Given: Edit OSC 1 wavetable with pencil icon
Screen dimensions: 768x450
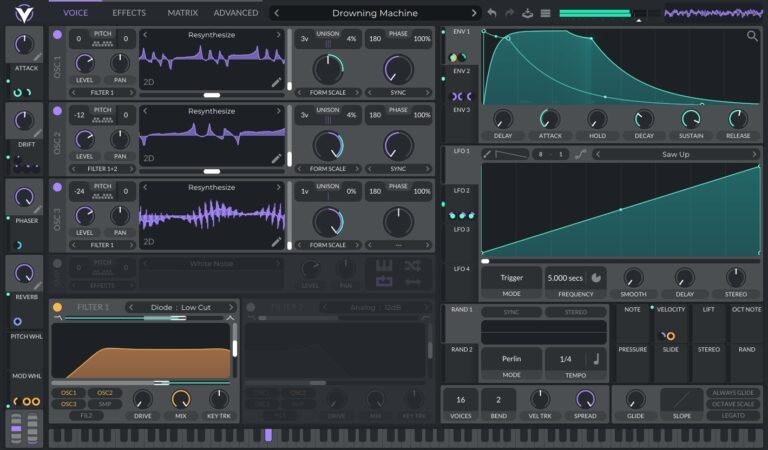Looking at the screenshot, I should (x=277, y=82).
